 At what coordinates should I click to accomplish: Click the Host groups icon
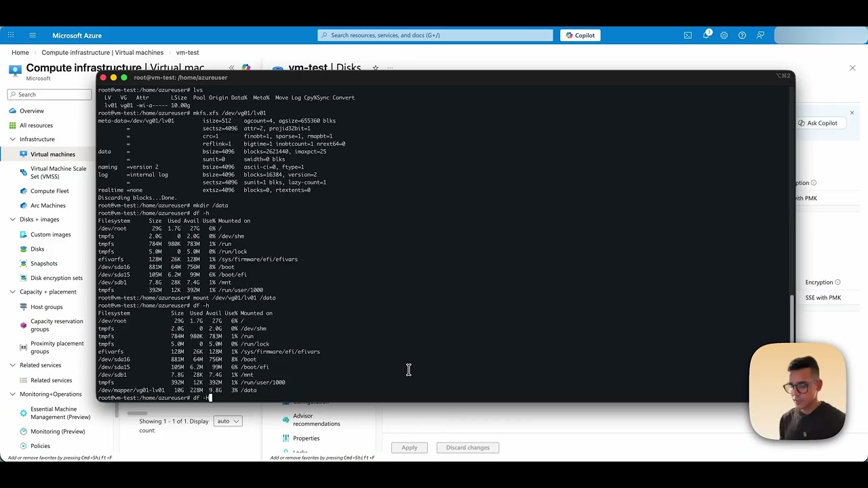click(24, 307)
